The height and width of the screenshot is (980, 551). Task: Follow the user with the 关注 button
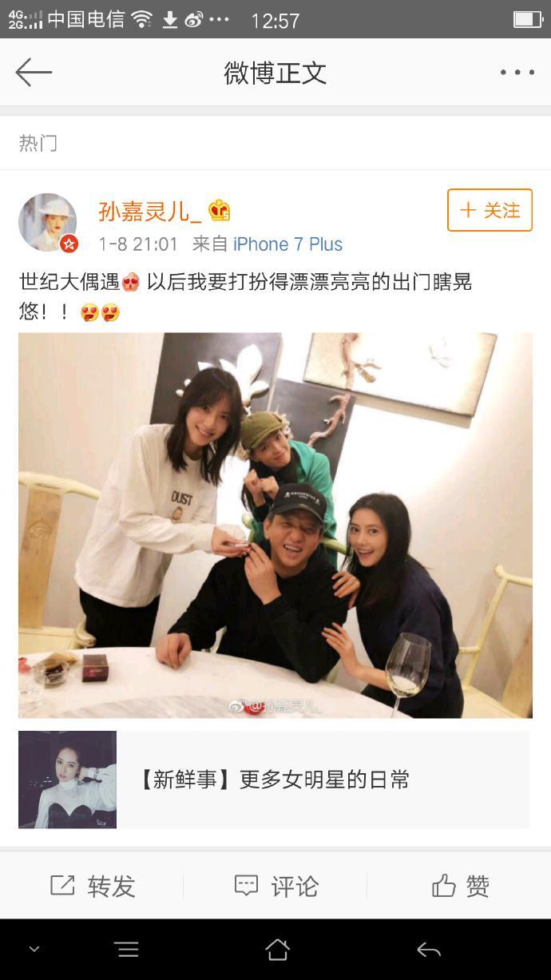point(490,210)
